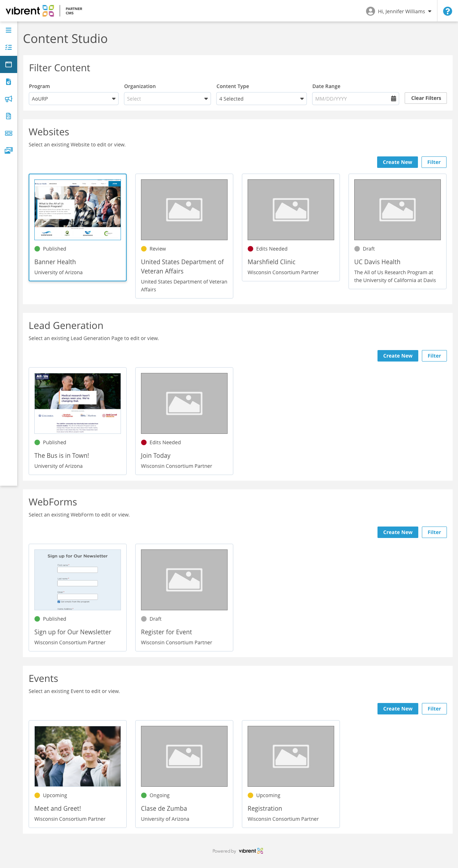Image resolution: width=458 pixels, height=868 pixels.
Task: Open the Content Type dropdown
Action: pos(262,98)
